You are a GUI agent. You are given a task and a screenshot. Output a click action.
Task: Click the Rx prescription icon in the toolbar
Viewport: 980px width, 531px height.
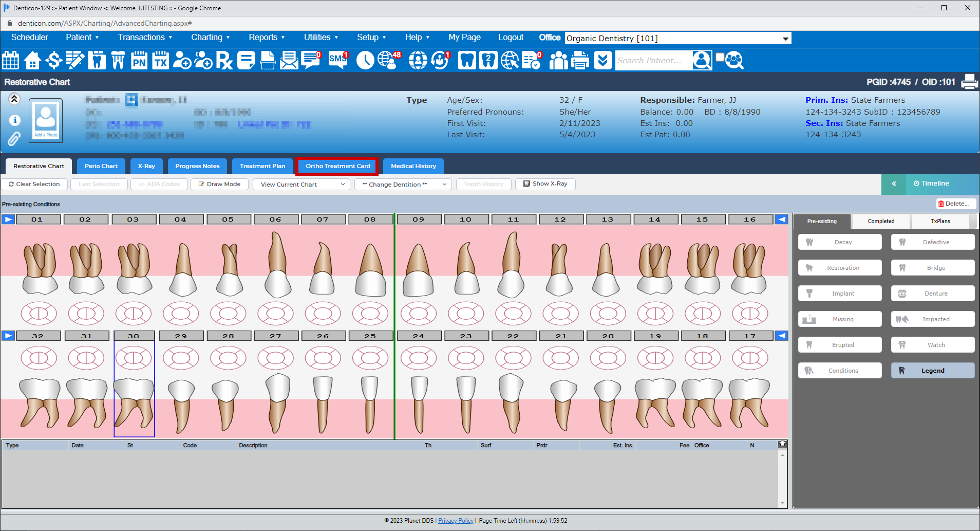coord(224,60)
